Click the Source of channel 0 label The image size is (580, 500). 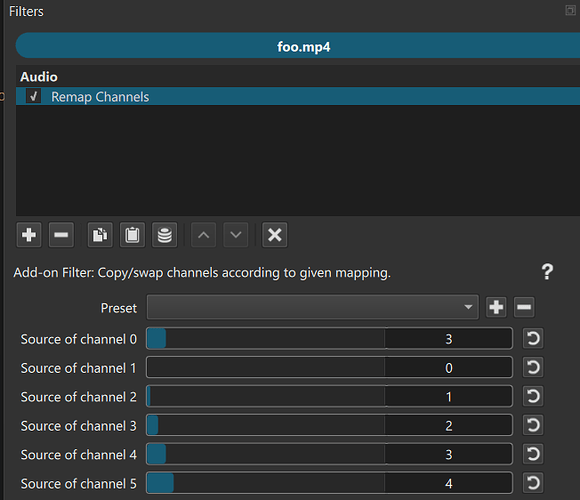[x=79, y=339]
